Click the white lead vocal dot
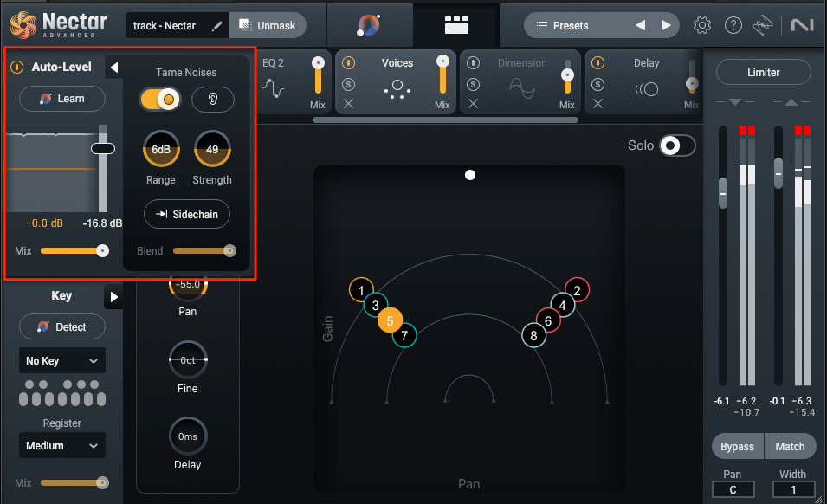Viewport: 827px width, 504px height. 470,175
